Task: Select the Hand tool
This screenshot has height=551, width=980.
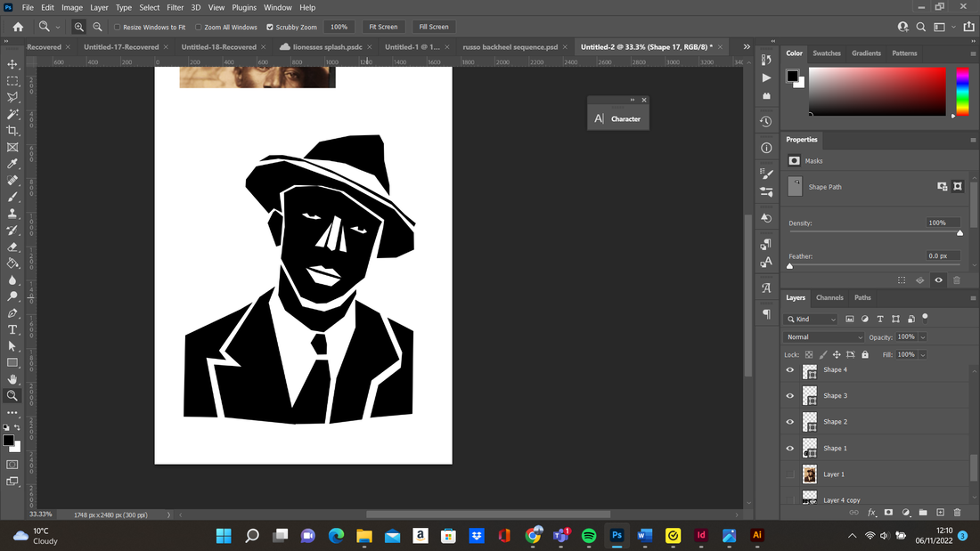Action: (12, 379)
